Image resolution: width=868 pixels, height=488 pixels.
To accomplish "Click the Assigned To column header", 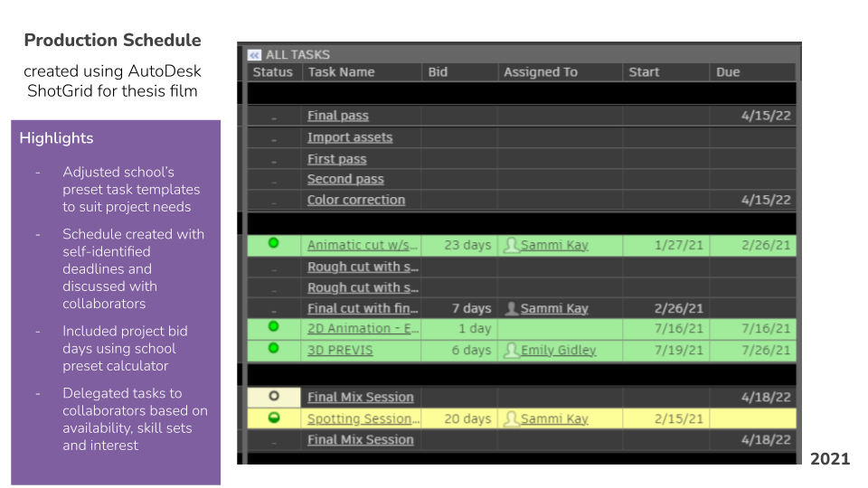I will [540, 72].
